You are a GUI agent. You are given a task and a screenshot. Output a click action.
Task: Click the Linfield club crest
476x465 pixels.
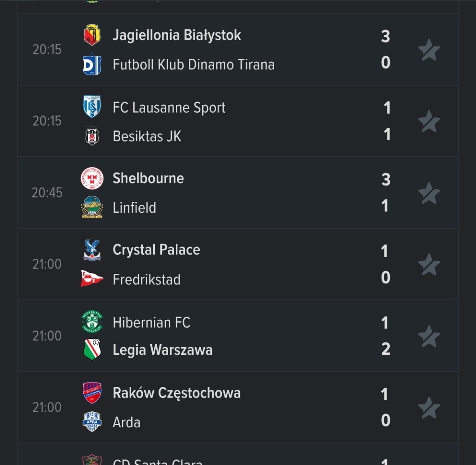tap(92, 208)
